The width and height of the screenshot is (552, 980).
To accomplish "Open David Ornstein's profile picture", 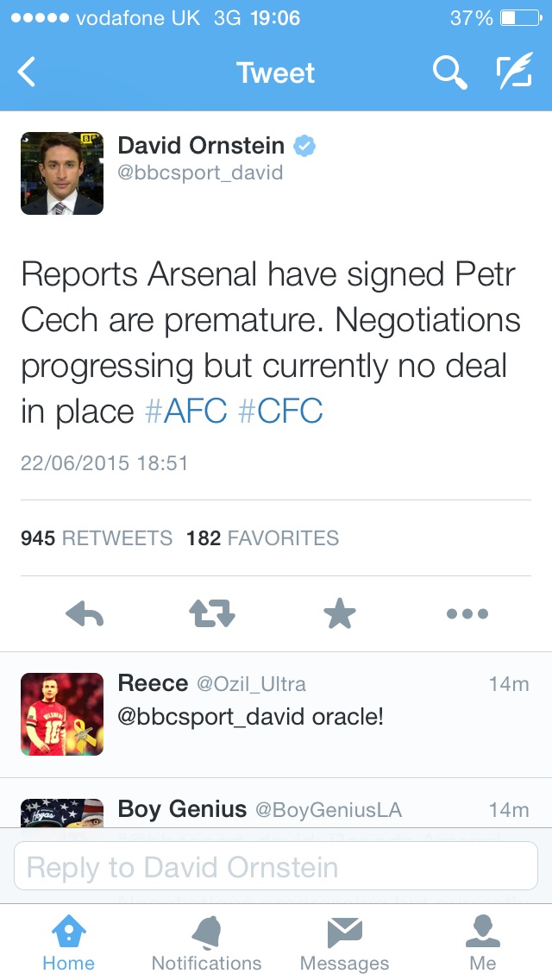I will pos(62,173).
